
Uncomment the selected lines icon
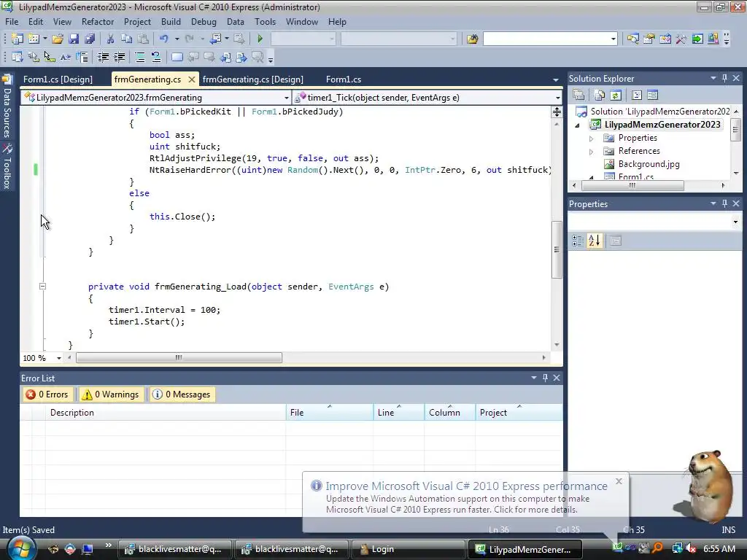pos(156,57)
